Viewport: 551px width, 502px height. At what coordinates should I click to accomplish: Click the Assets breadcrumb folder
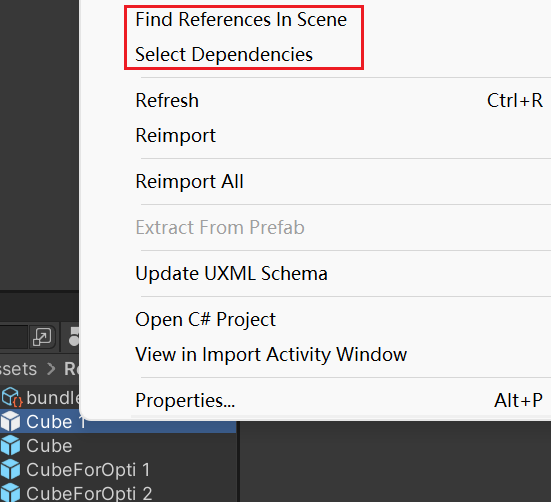(x=18, y=369)
